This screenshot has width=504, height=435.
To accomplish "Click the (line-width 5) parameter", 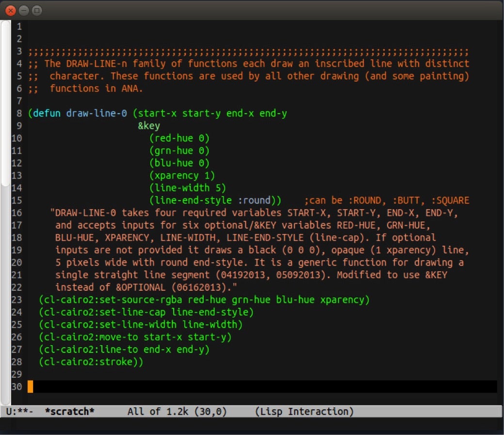I will (x=187, y=188).
